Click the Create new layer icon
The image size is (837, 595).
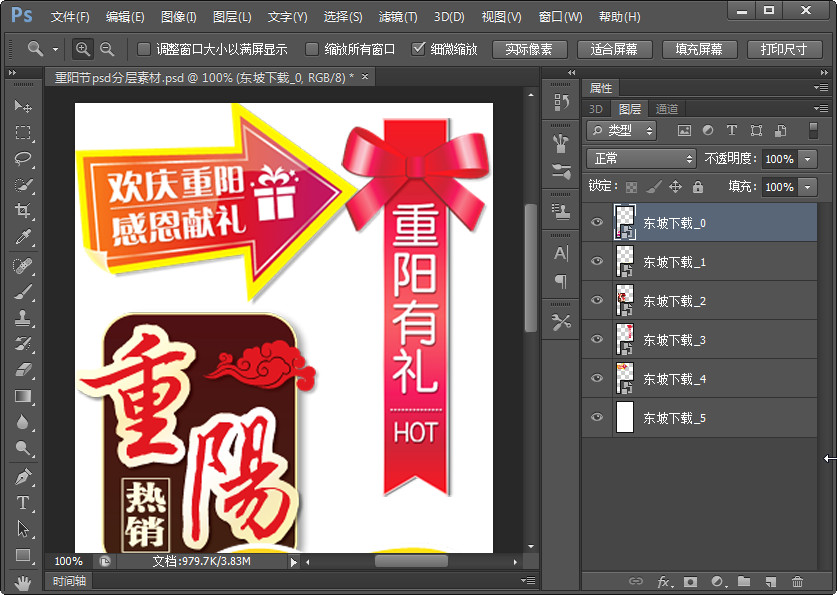tap(770, 581)
